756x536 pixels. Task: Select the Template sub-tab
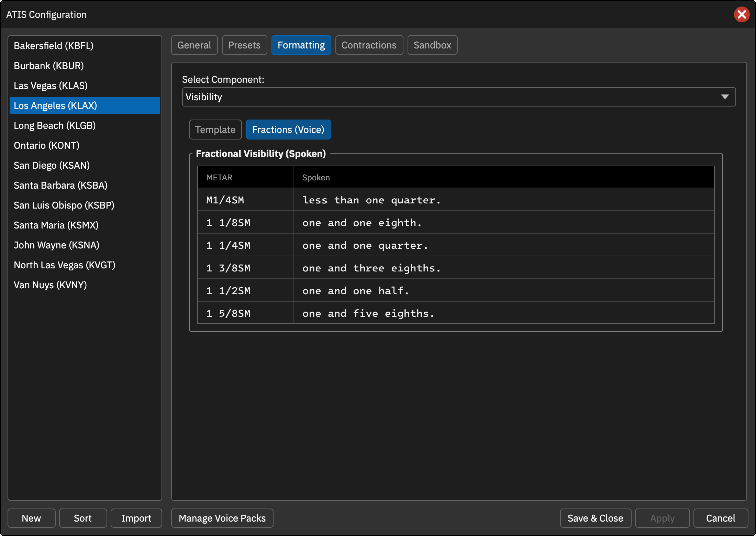coord(215,130)
